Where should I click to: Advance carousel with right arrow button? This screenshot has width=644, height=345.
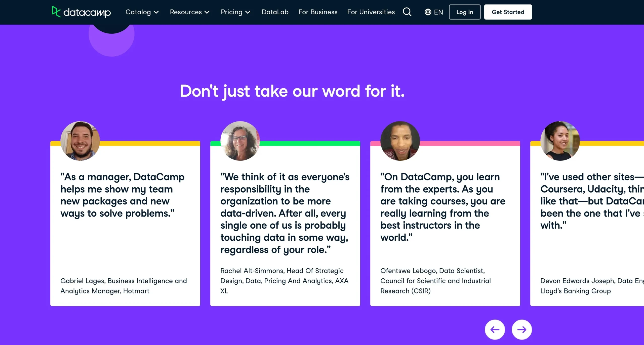click(x=521, y=329)
